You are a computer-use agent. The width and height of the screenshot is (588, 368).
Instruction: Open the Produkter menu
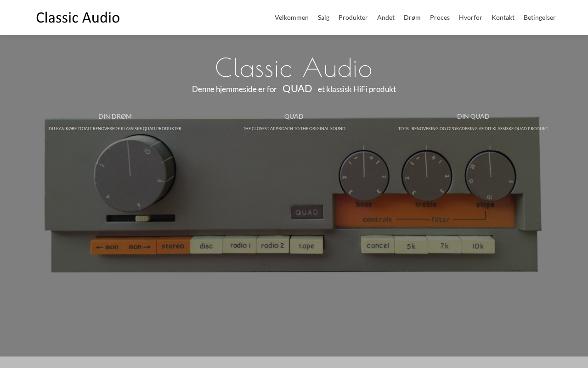(353, 17)
